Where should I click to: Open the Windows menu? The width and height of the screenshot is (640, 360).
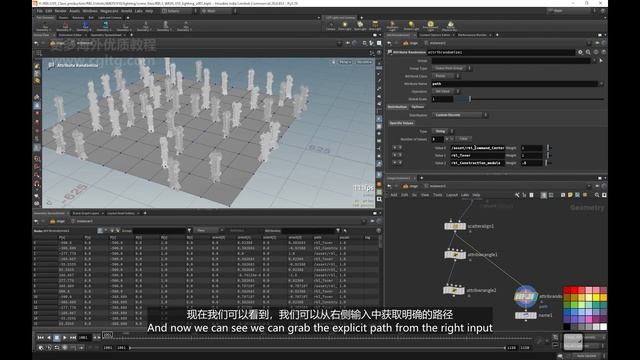(90, 11)
